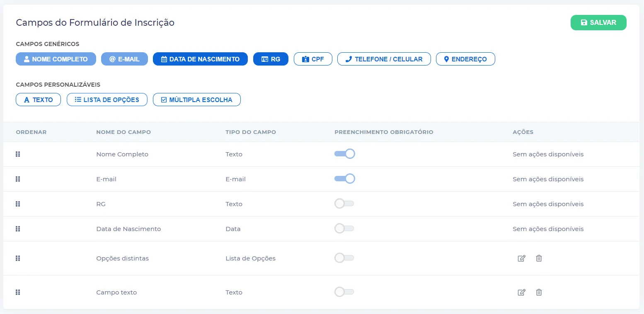Click the 'Nome Completo' name cell
The width and height of the screenshot is (644, 314).
pos(122,154)
